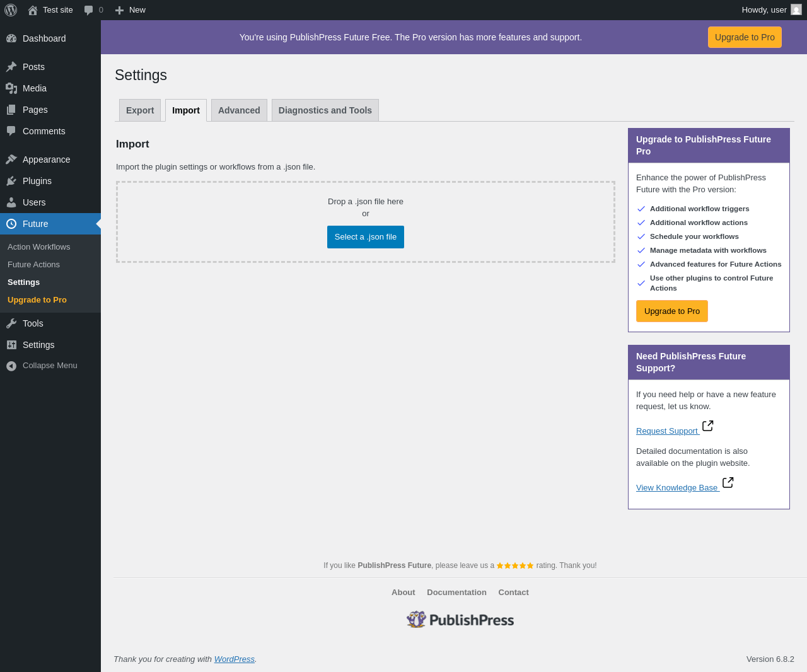Click the Select a .json file button

[x=366, y=237]
